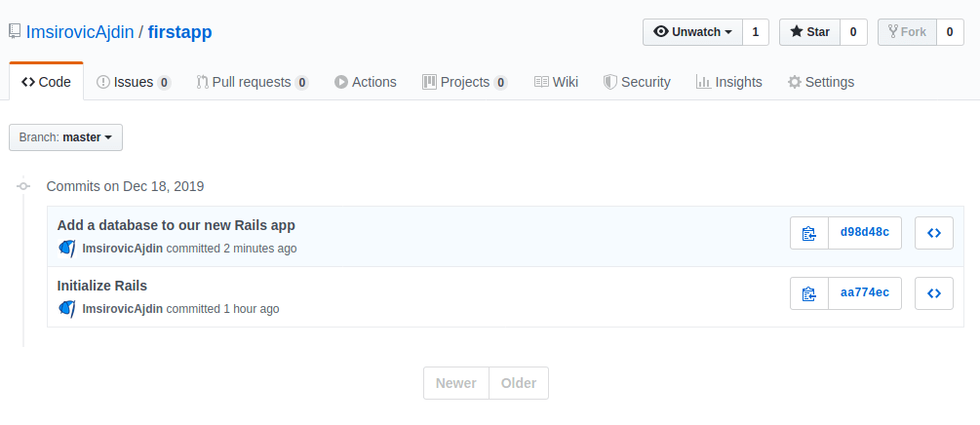View the forks count of 0
This screenshot has height=425, width=980.
950,32
